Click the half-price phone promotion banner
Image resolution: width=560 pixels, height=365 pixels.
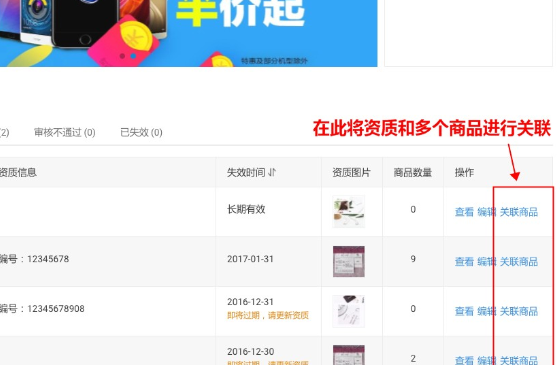(189, 33)
